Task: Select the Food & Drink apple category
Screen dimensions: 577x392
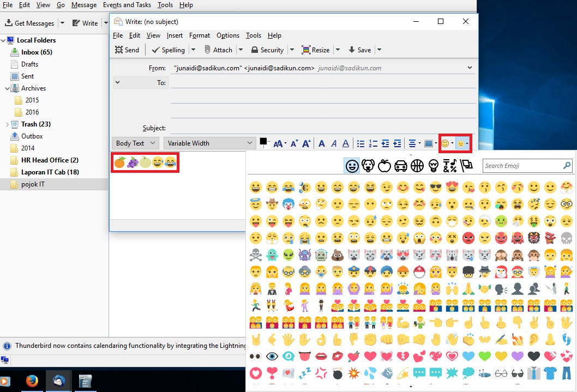Action: (x=384, y=166)
